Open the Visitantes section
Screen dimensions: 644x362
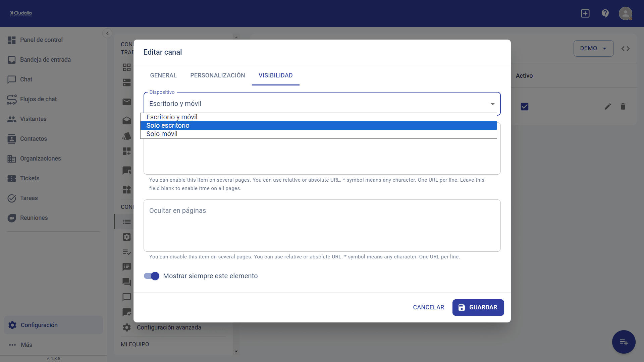coord(33,119)
